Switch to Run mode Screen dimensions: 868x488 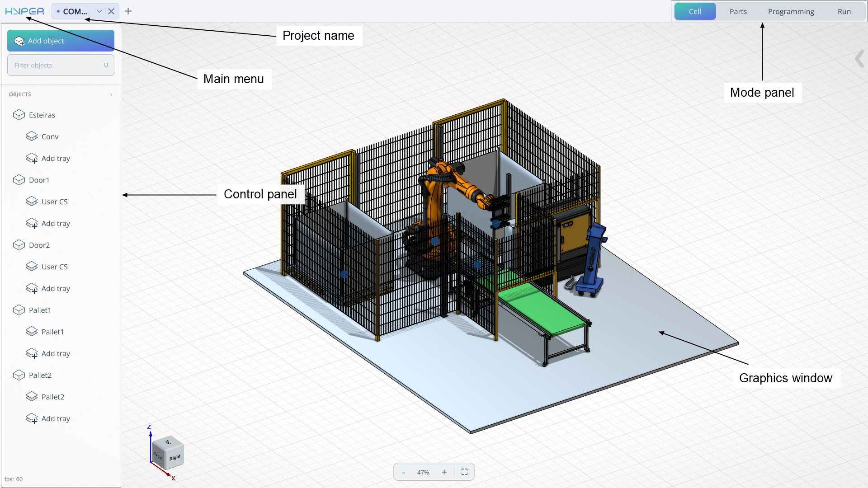coord(844,11)
